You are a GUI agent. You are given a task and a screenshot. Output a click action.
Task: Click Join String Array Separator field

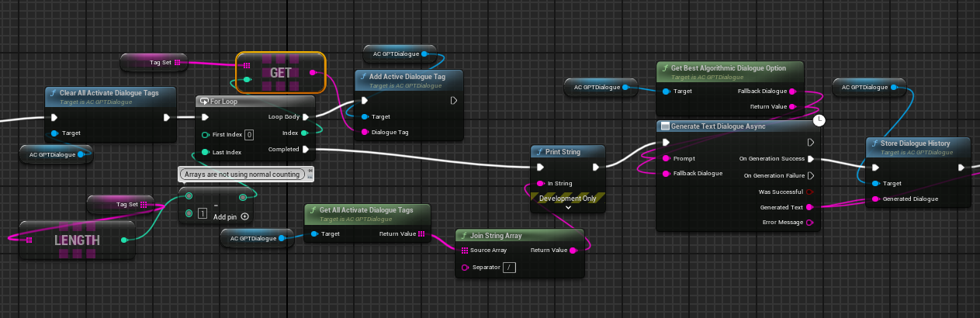[509, 268]
